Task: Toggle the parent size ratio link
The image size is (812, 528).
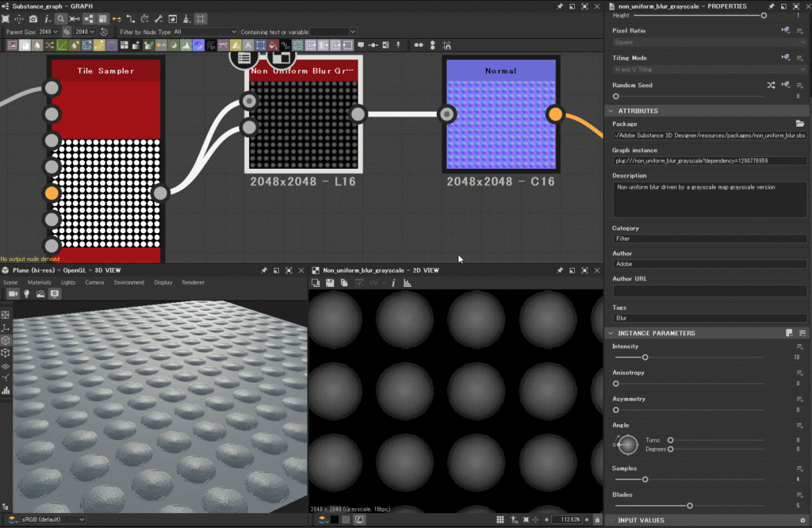Action: tap(67, 32)
